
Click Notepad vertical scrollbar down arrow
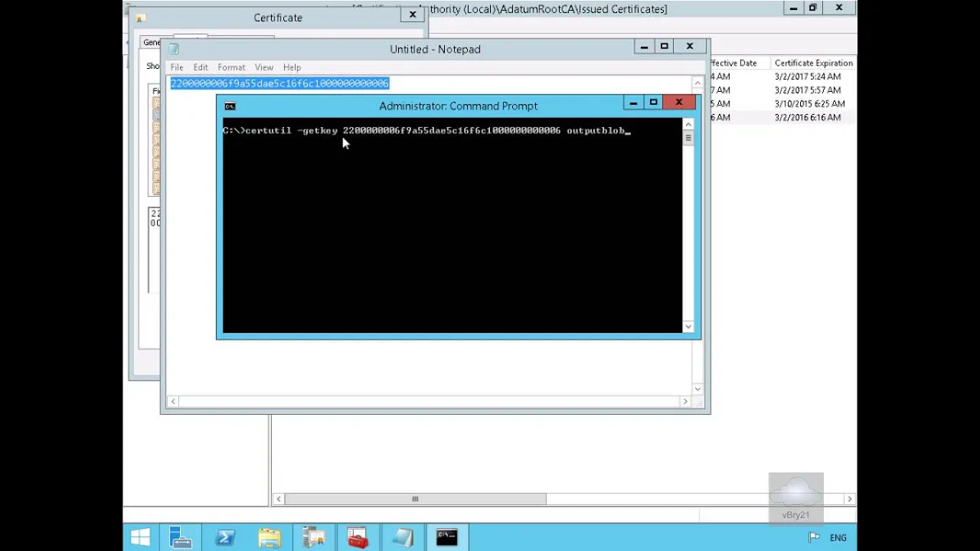click(697, 389)
